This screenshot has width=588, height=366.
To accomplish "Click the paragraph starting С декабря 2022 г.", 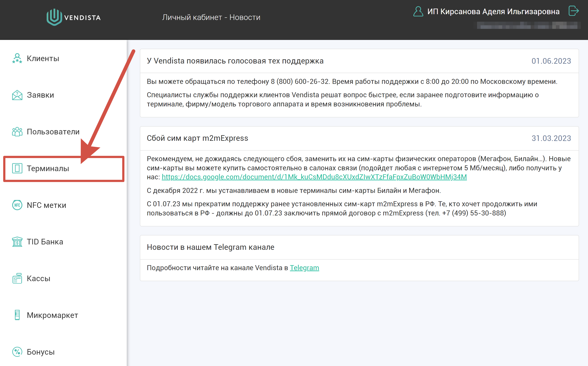I will pos(294,190).
